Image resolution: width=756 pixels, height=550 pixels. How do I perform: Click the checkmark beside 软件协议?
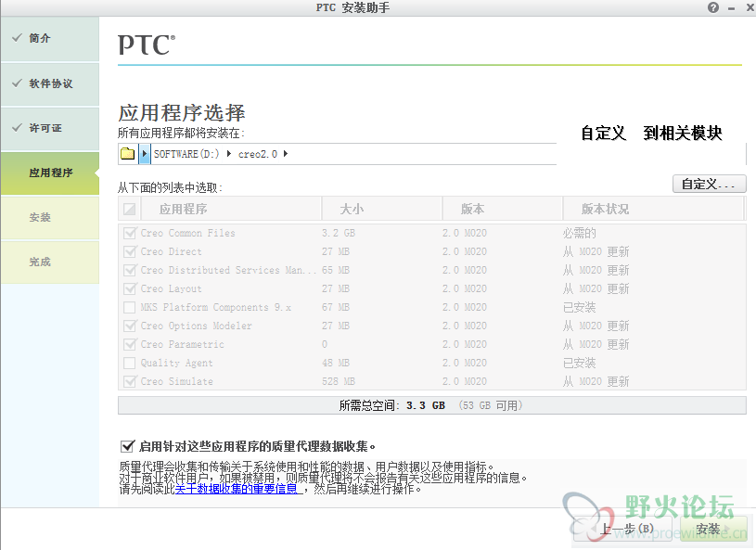pyautogui.click(x=17, y=83)
